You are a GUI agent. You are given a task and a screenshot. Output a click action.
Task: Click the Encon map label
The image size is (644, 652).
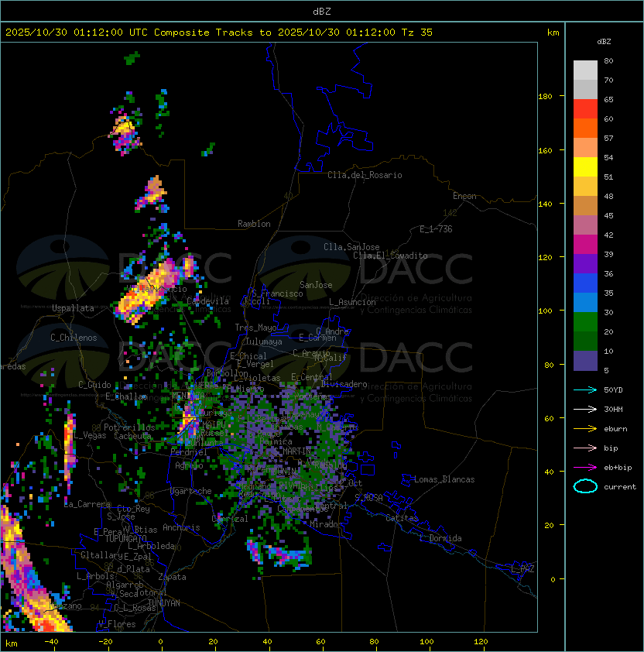pos(464,196)
